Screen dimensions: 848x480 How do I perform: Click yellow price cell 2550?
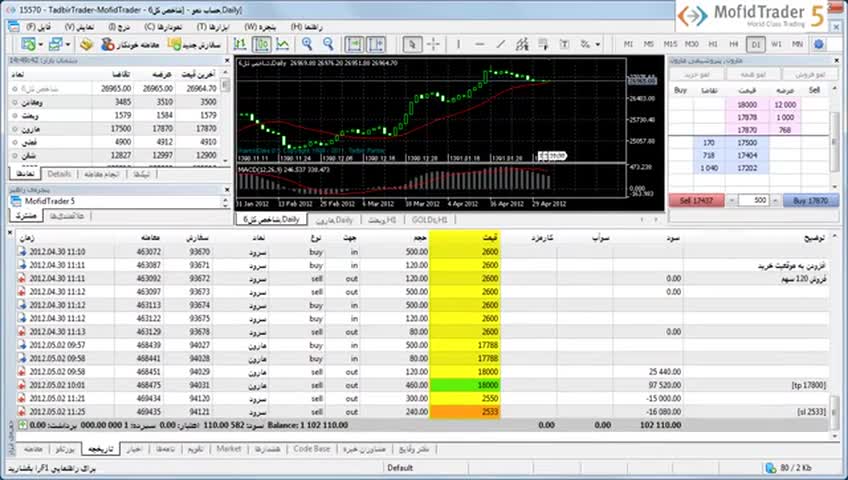click(465, 398)
